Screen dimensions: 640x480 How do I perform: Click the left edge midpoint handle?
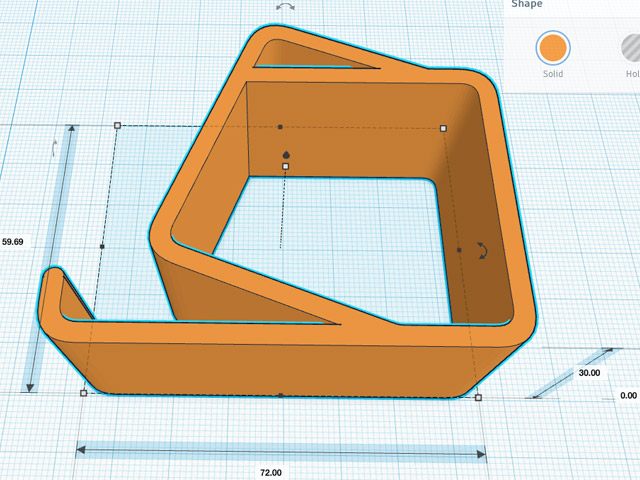[102, 245]
